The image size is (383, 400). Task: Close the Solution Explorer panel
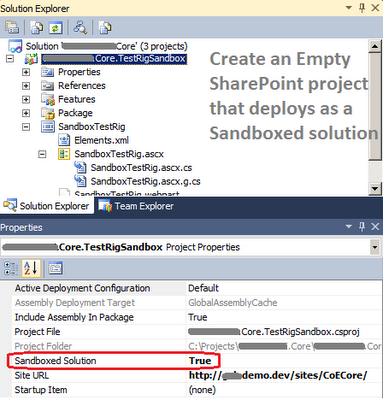click(375, 7)
